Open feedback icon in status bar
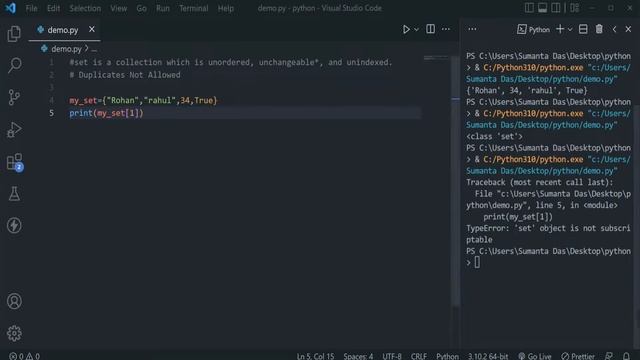Screen dimensions: 640x360 tap(609, 356)
